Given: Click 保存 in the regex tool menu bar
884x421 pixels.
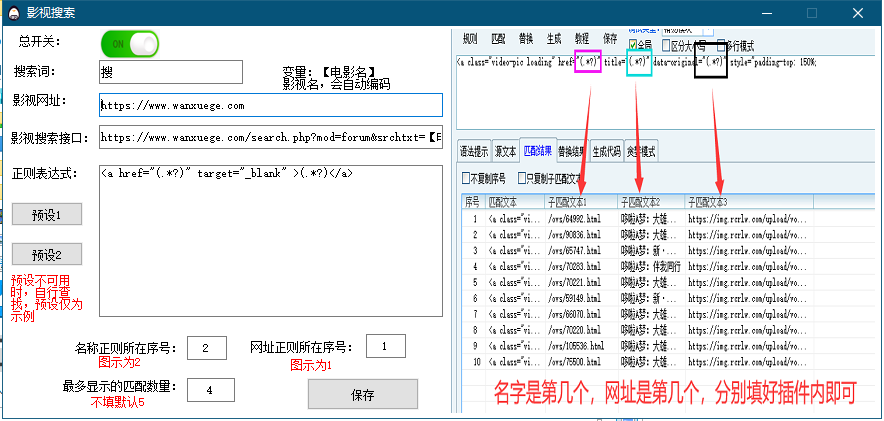Looking at the screenshot, I should [610, 39].
